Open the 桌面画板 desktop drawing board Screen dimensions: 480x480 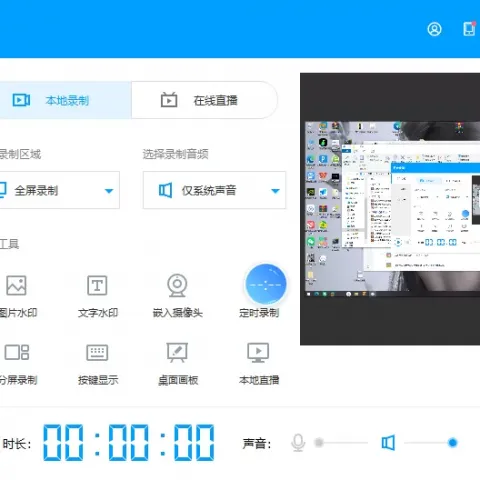pyautogui.click(x=178, y=364)
